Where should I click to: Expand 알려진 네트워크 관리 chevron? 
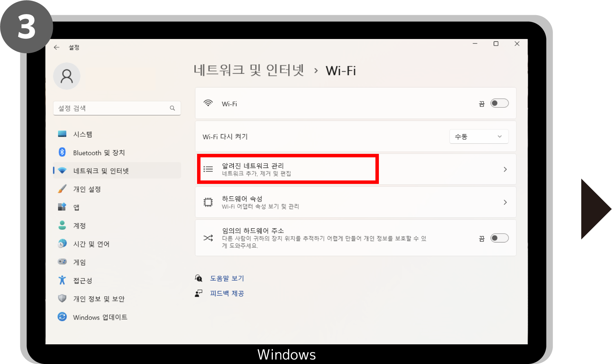505,169
